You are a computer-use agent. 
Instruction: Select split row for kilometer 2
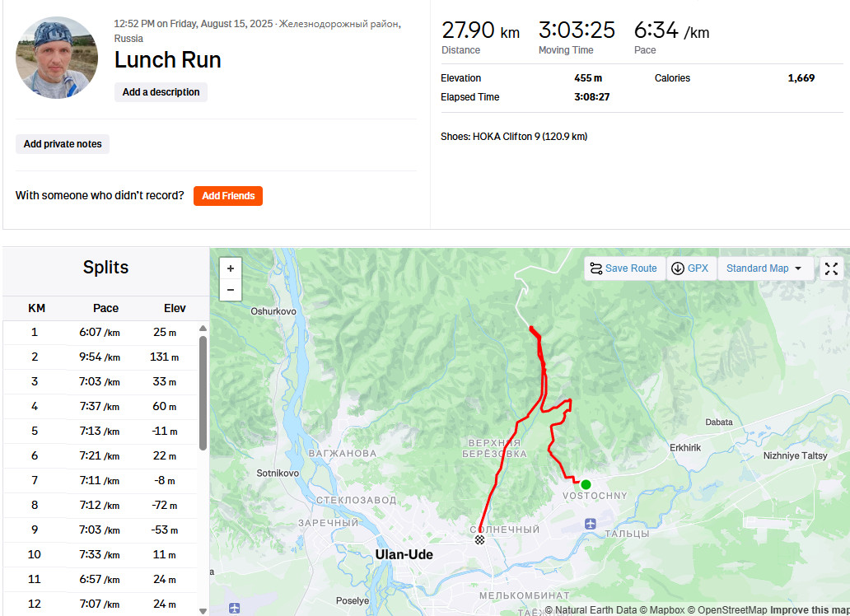tap(100, 357)
